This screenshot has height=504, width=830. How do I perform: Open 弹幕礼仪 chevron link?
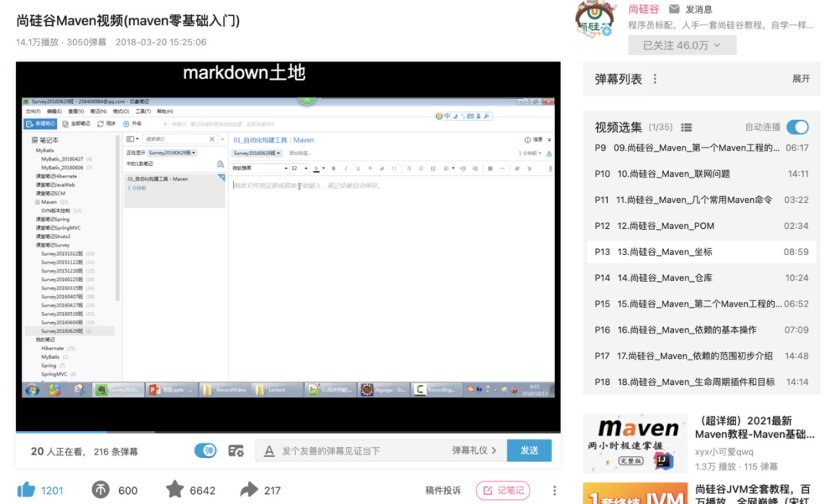click(x=474, y=450)
